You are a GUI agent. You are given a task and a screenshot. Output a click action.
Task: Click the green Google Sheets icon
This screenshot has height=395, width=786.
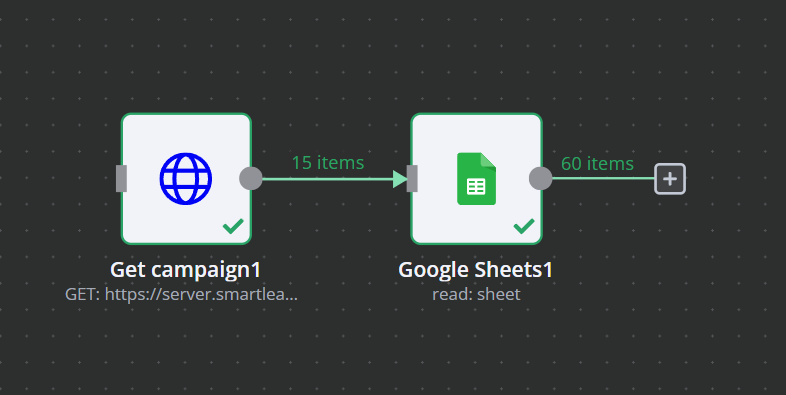pos(476,178)
